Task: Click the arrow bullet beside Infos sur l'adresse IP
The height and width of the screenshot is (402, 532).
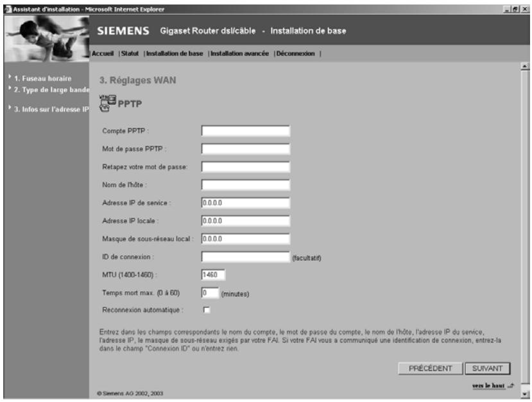Action: (10, 107)
